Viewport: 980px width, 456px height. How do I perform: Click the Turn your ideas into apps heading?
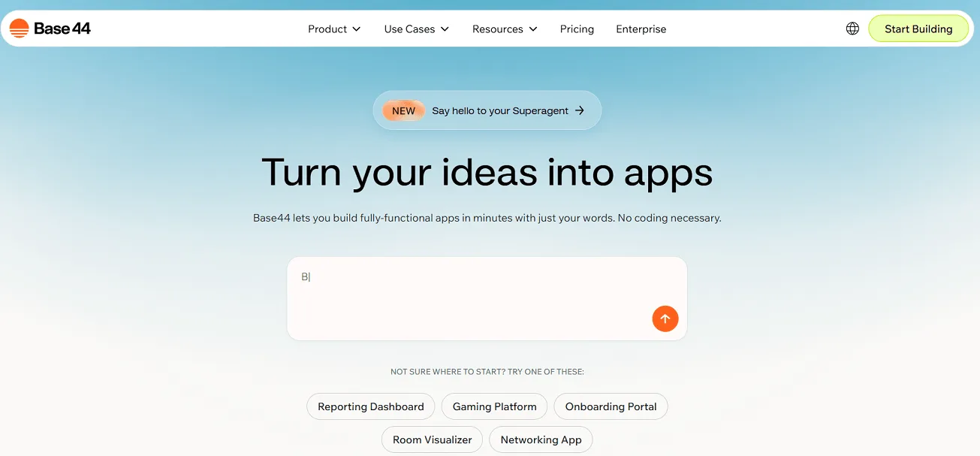click(x=487, y=172)
